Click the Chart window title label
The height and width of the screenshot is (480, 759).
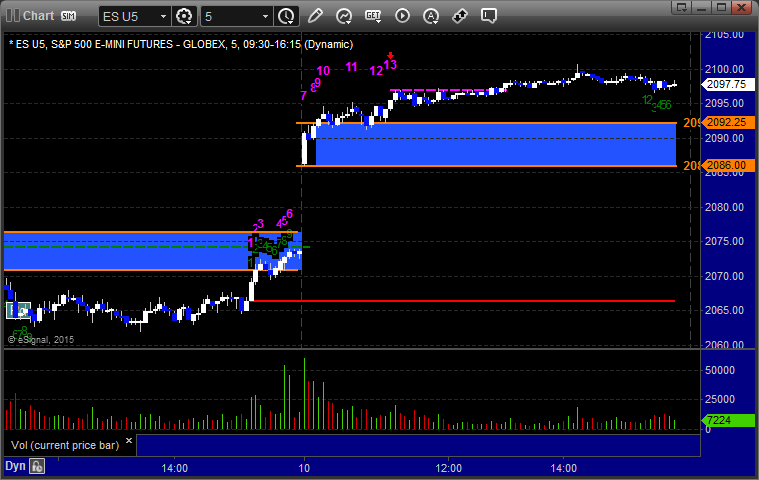click(38, 16)
